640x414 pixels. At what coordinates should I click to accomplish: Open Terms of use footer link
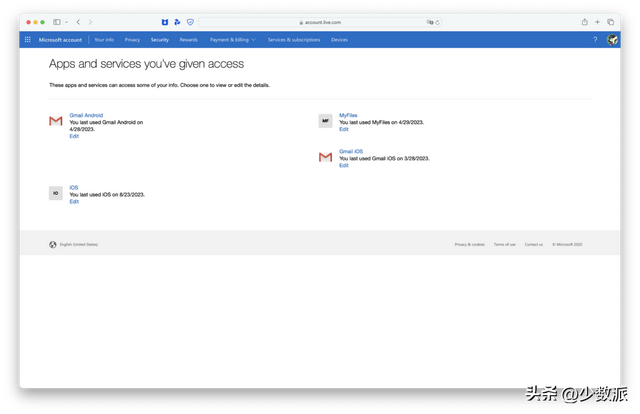coord(504,245)
